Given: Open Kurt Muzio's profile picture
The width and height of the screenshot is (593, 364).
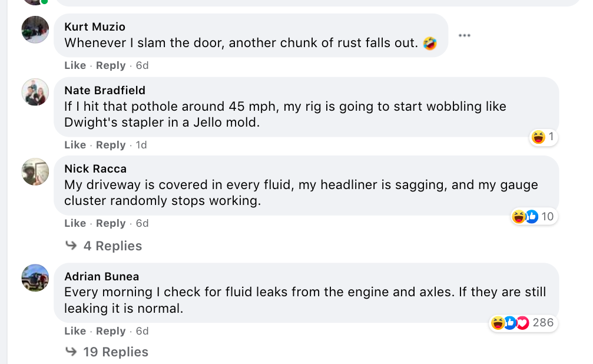Looking at the screenshot, I should [35, 29].
